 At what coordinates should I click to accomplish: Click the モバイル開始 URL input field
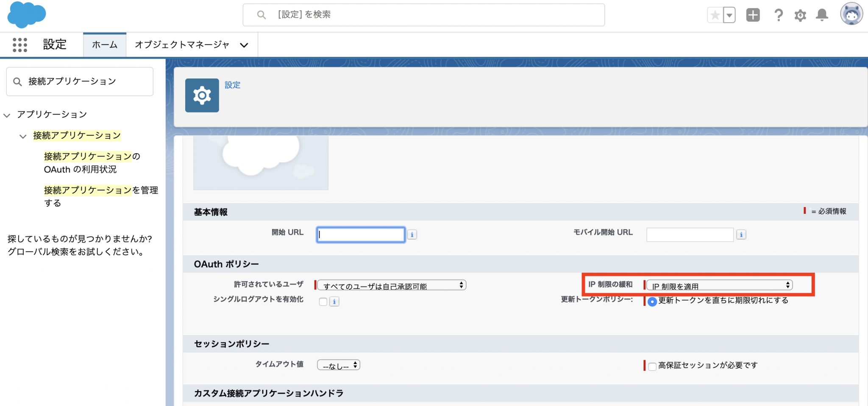pos(690,235)
